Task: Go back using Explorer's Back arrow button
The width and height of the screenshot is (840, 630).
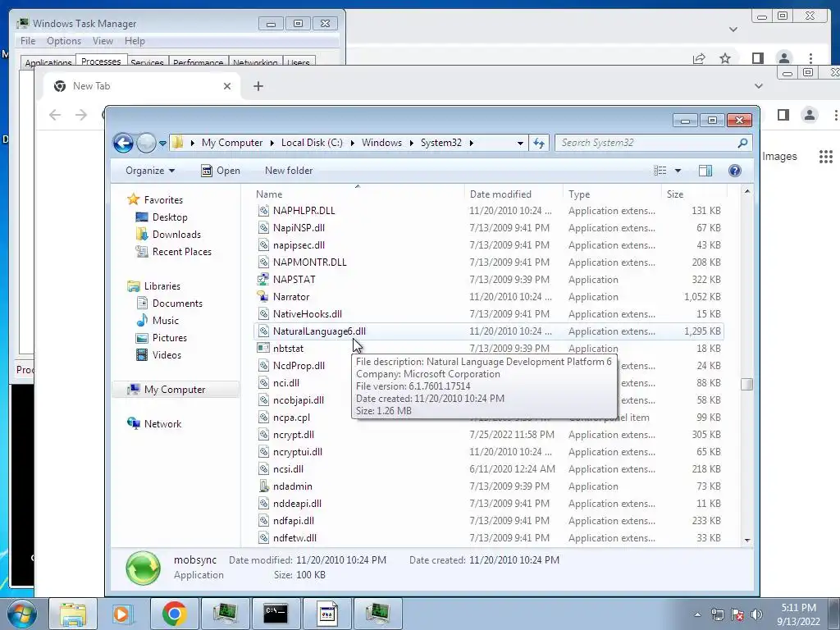Action: [123, 143]
